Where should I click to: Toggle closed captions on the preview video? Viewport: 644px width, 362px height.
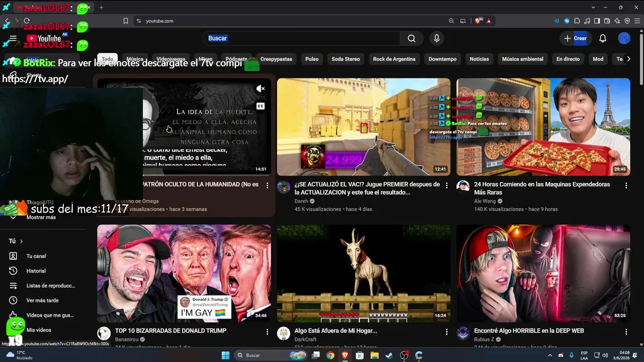(260, 106)
